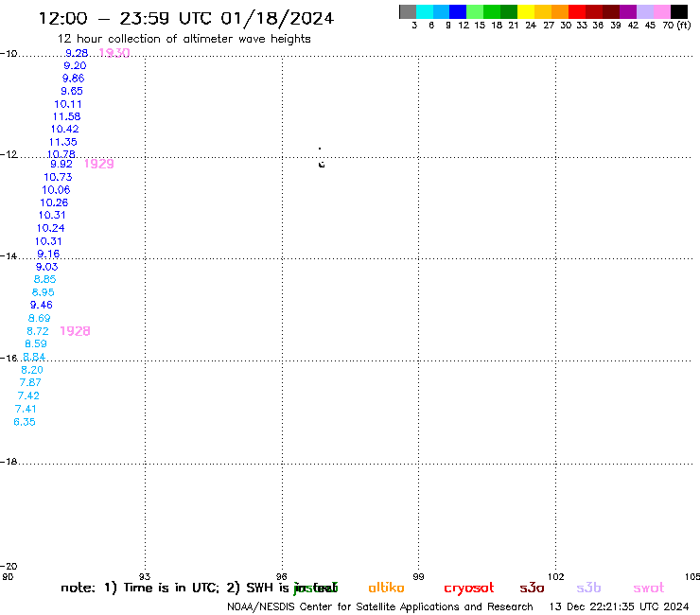Select the 8.59 wave height value
700x615 pixels.
point(36,343)
